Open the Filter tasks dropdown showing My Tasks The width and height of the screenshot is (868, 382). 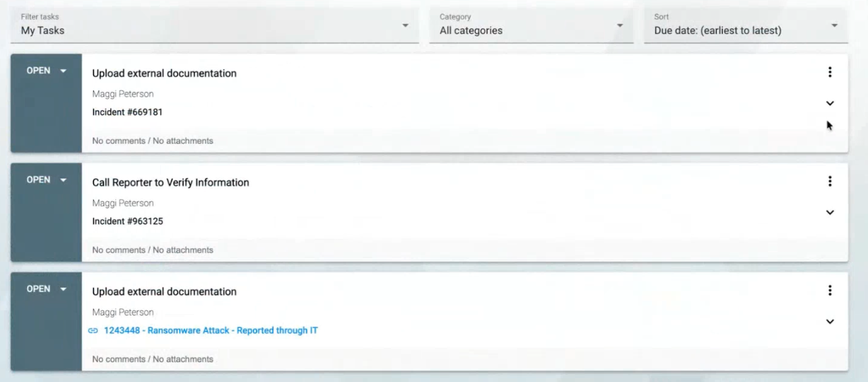[x=215, y=26]
